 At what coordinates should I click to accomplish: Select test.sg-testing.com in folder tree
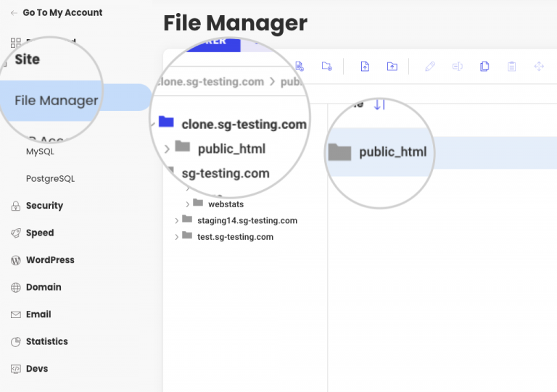[x=235, y=237]
